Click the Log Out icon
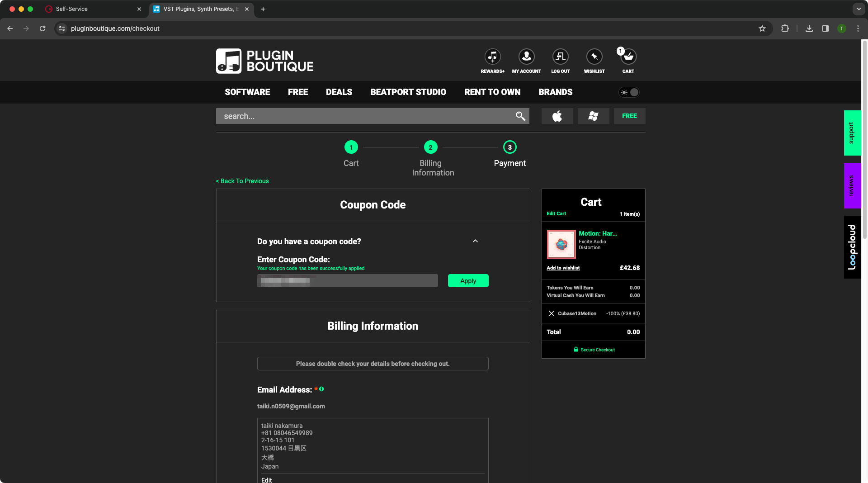The height and width of the screenshot is (483, 868). [x=560, y=57]
